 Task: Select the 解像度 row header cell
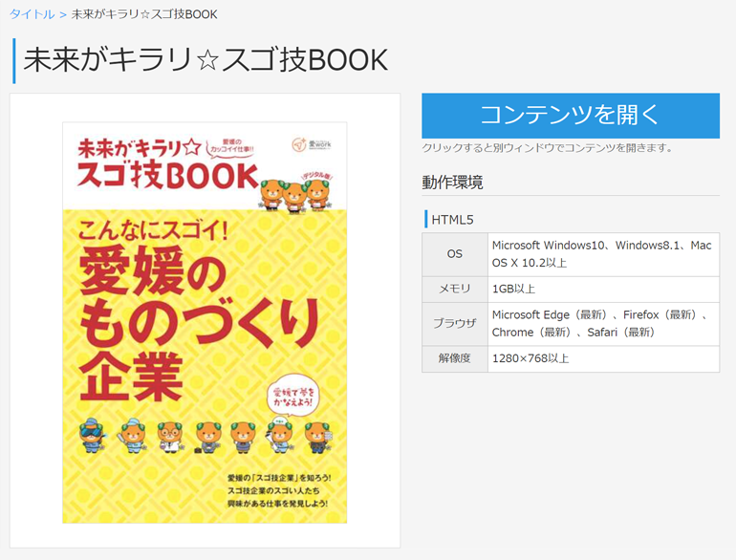click(x=454, y=358)
